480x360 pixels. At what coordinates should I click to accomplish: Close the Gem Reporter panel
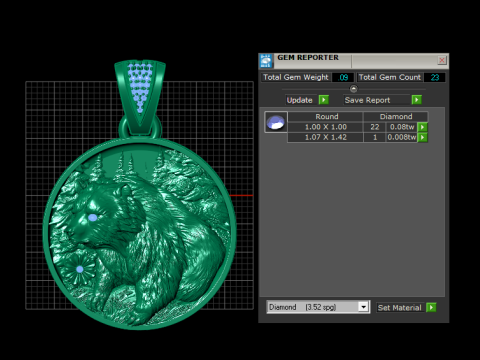coord(442,60)
